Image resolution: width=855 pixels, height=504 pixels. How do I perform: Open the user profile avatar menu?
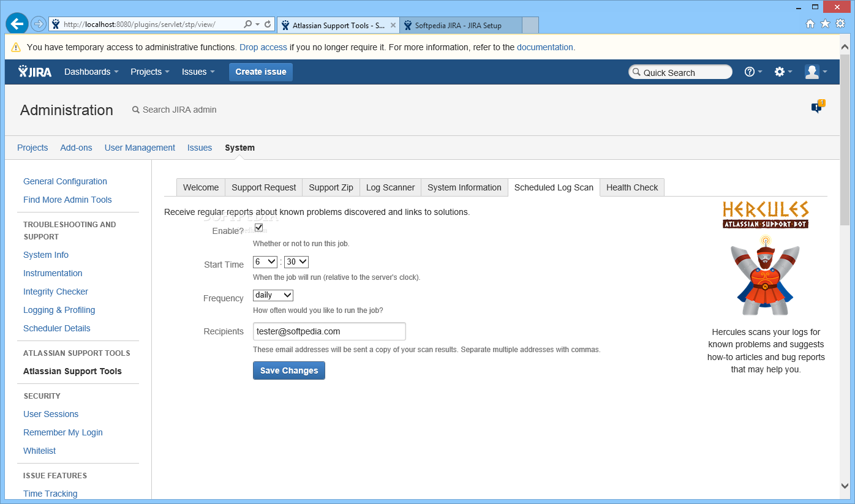tap(816, 72)
